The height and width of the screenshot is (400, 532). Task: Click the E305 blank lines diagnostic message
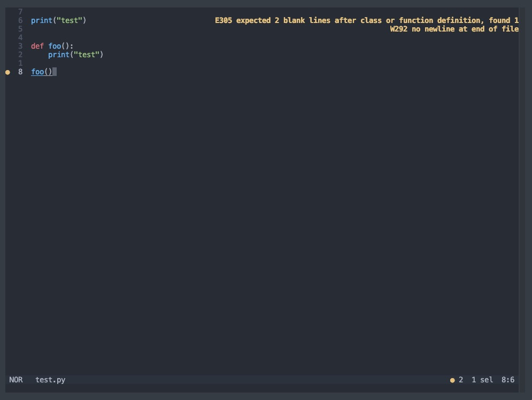[x=367, y=20]
